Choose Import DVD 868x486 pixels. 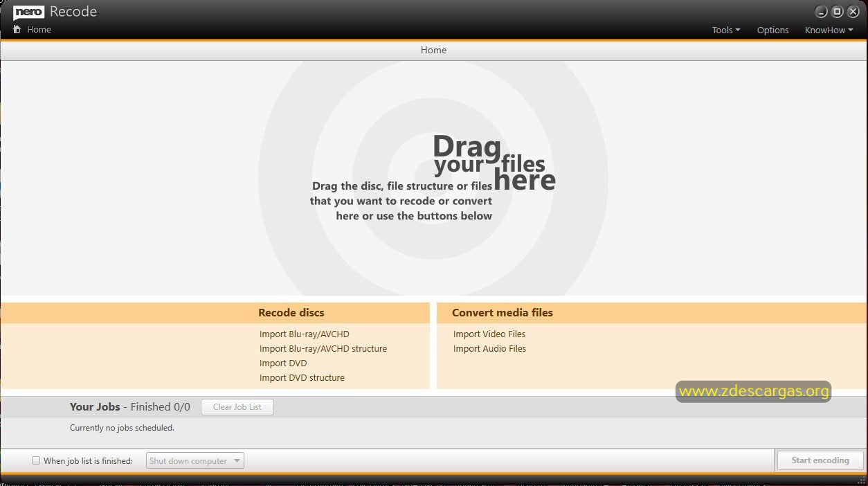283,363
